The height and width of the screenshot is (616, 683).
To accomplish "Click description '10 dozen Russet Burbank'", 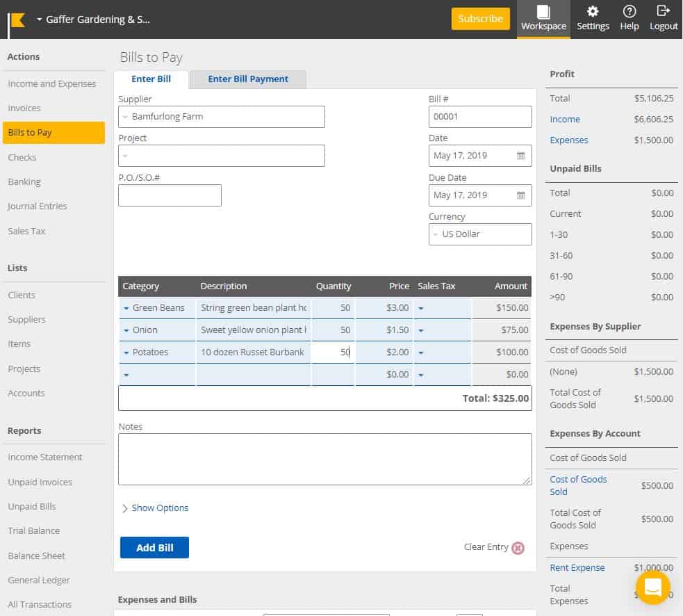I will [252, 352].
